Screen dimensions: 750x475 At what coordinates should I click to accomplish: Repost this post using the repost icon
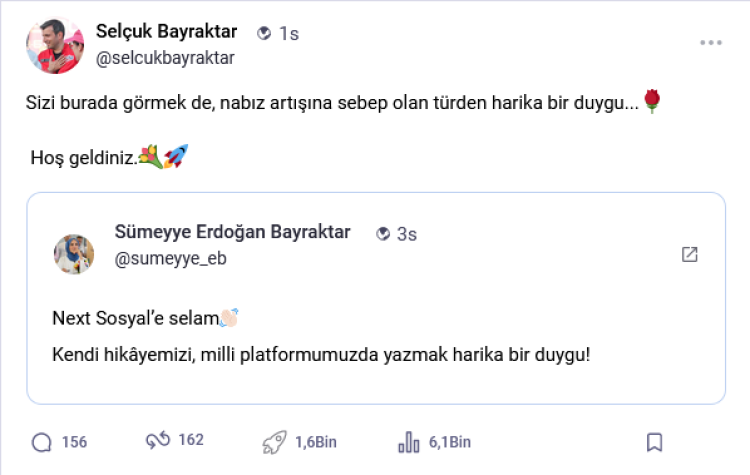[x=157, y=441]
